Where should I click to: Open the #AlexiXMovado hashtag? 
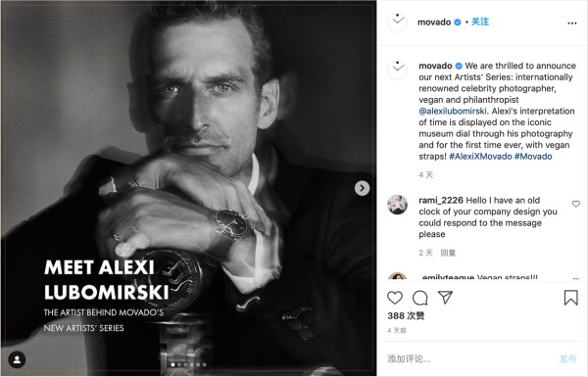tap(480, 157)
